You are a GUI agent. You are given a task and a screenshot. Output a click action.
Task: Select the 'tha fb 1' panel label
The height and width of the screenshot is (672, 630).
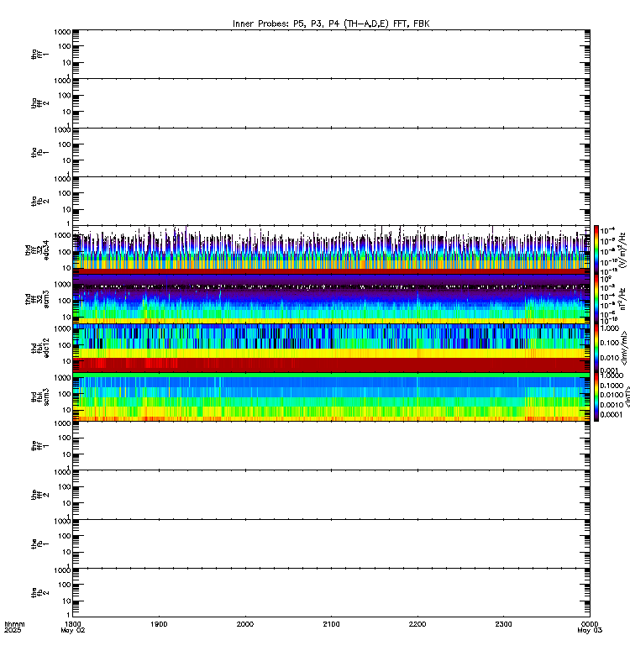click(39, 152)
